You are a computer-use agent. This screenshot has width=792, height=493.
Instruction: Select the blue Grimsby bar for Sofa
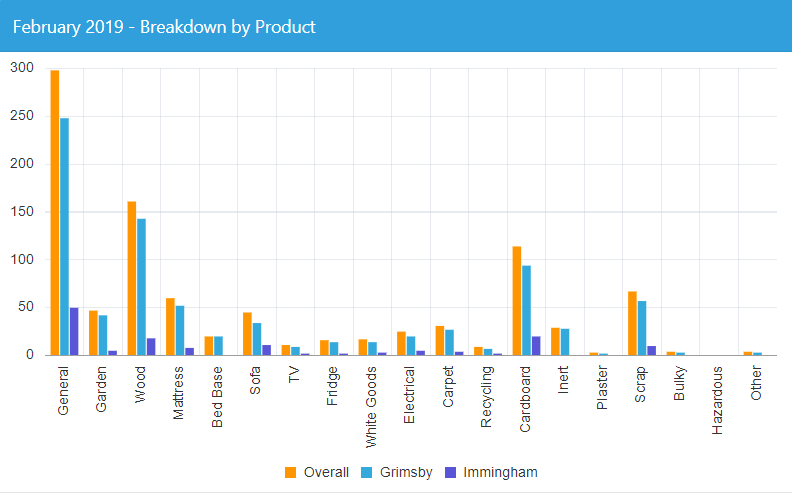[x=257, y=339]
